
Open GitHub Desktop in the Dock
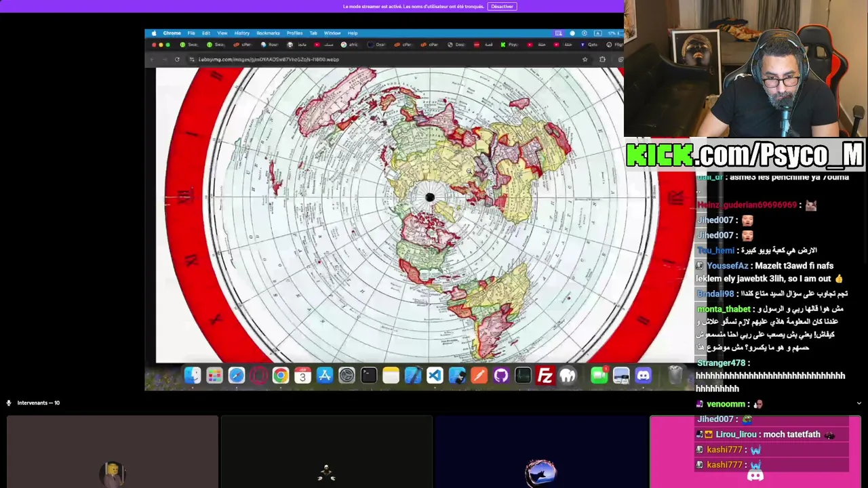click(501, 375)
